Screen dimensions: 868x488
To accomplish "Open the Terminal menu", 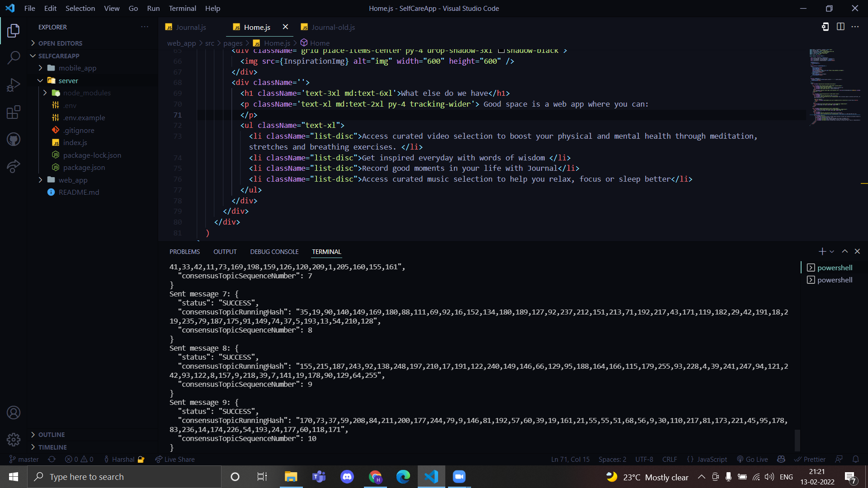I will click(182, 8).
